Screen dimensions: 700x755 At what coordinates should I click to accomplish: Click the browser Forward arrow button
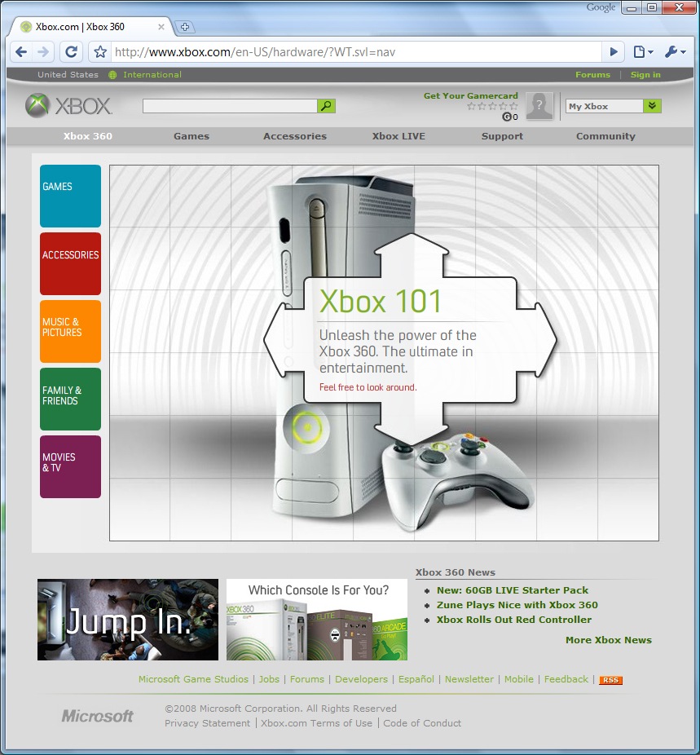click(x=43, y=52)
